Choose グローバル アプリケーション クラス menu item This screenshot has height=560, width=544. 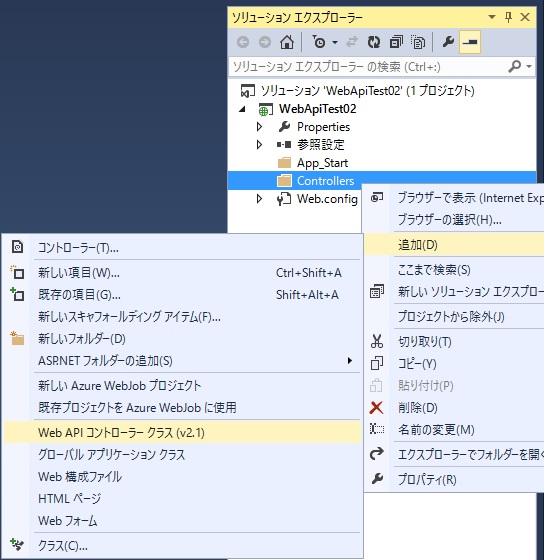click(183, 455)
